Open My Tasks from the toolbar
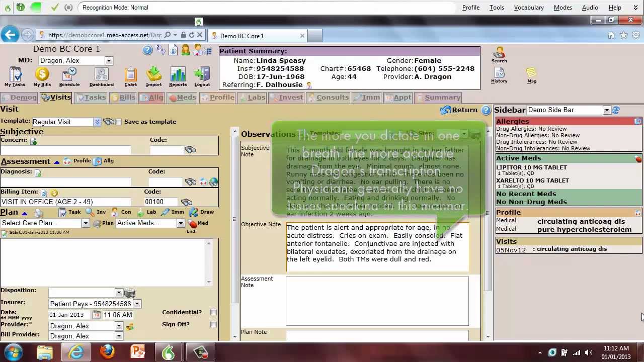644x362 pixels. (15, 77)
